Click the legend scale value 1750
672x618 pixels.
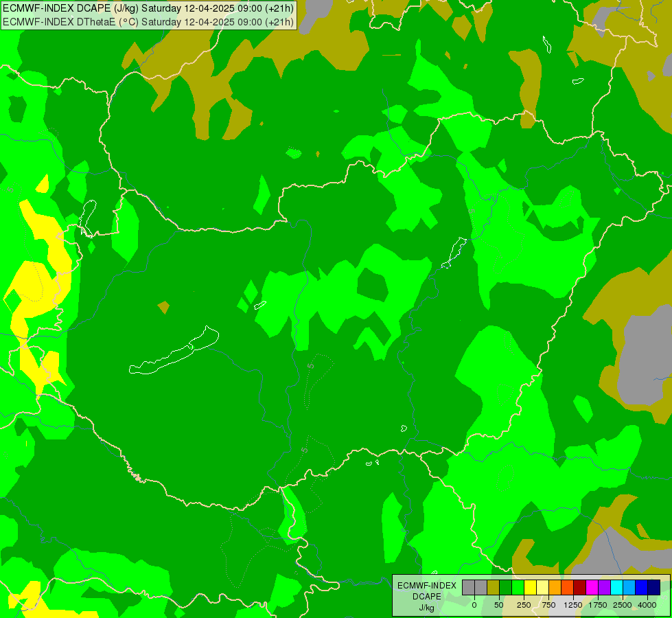[598, 605]
